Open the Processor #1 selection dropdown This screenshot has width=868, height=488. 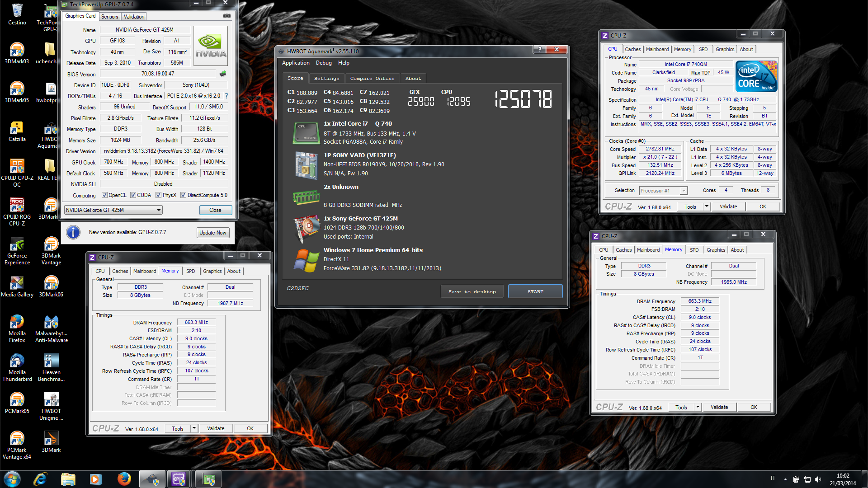(663, 191)
